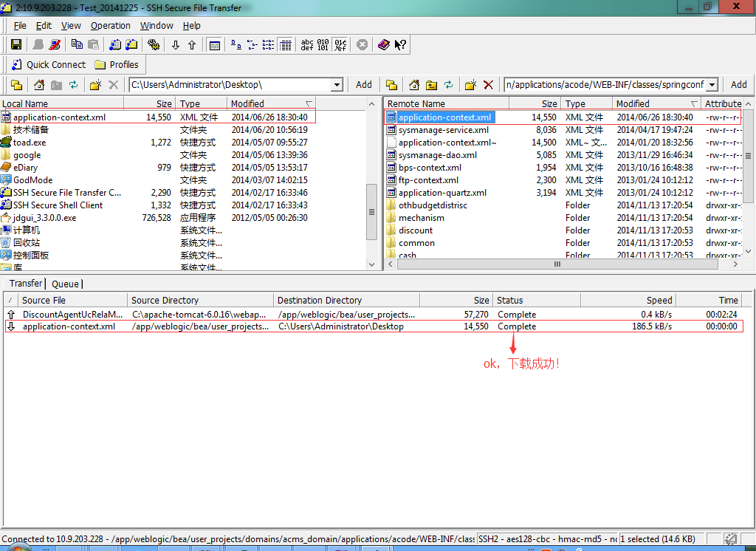Screen dimensions: 756x551
Task: Open New File Transfer Window icon
Action: click(131, 45)
